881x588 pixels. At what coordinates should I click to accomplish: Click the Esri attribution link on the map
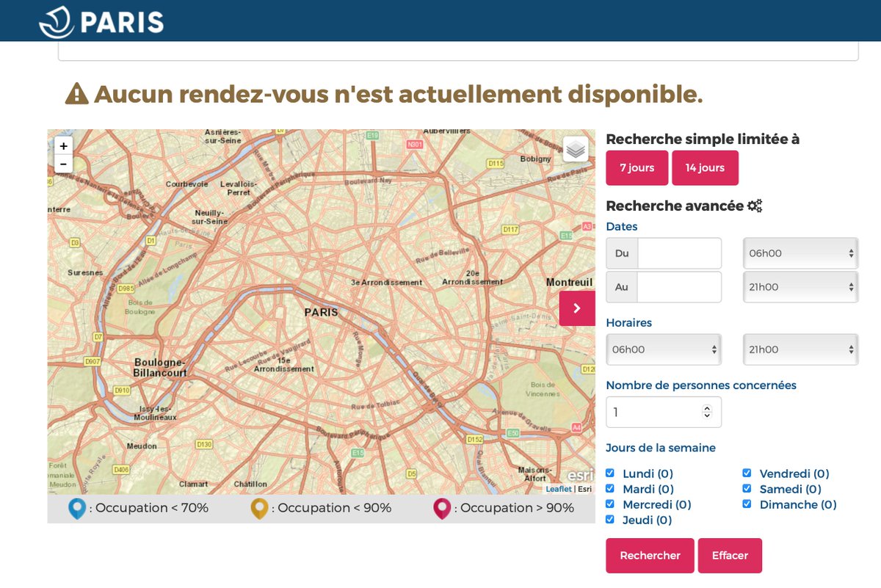click(x=585, y=488)
